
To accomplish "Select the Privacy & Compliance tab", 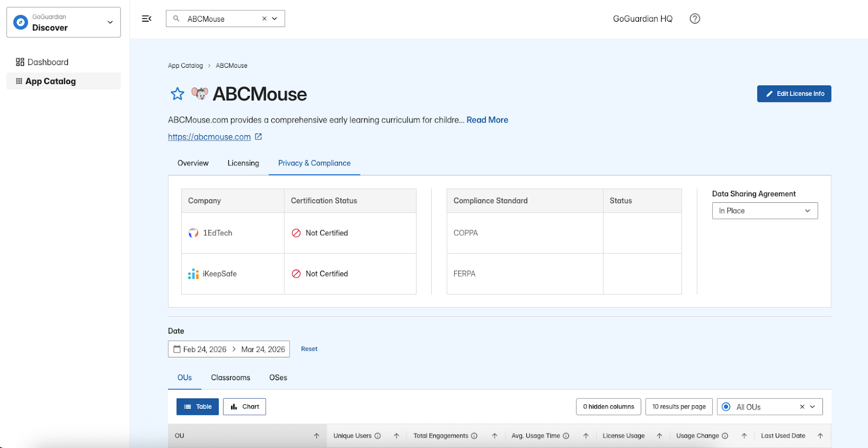I will [315, 163].
